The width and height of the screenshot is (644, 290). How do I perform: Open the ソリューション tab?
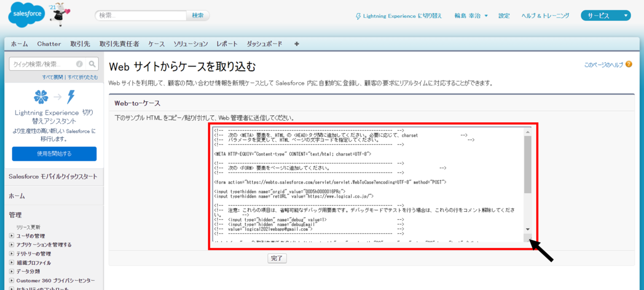pyautogui.click(x=191, y=43)
